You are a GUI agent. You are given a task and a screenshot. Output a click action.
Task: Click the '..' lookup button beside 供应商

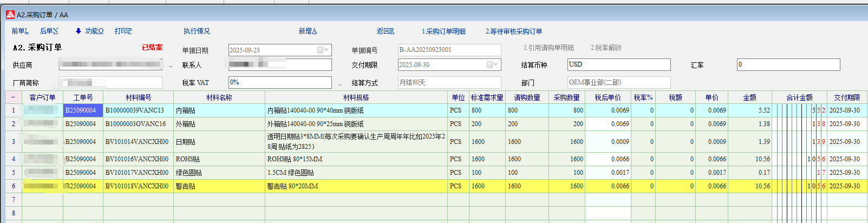171,66
